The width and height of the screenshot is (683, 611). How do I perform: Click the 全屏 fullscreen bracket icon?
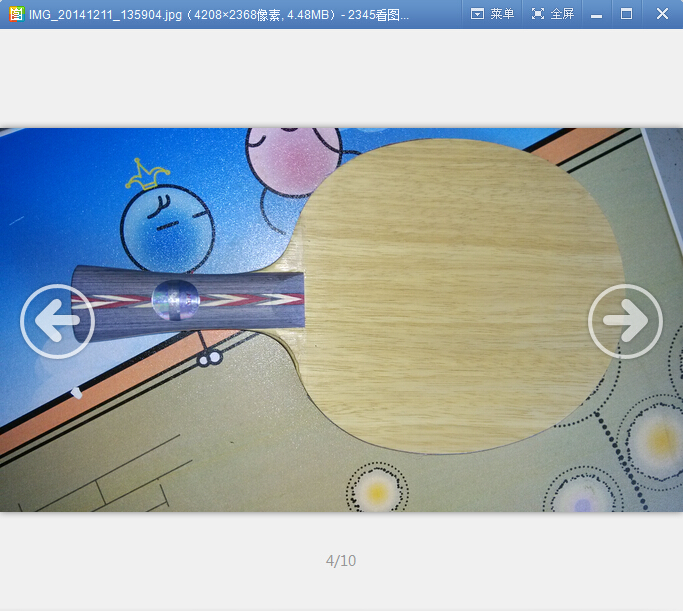click(538, 14)
